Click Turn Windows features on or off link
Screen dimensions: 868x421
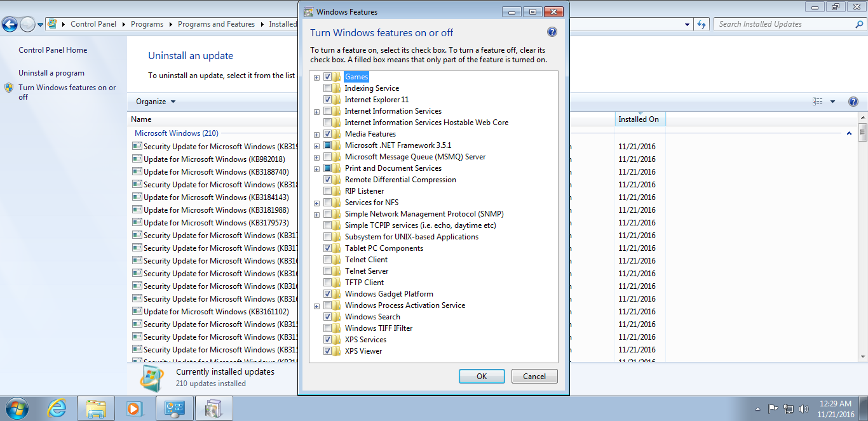67,92
